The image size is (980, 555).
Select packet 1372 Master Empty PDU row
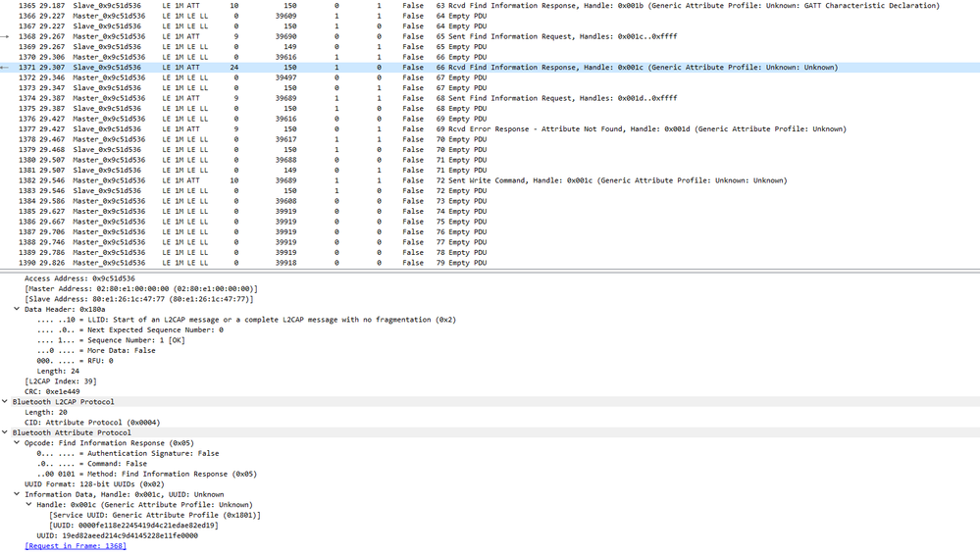pyautogui.click(x=490, y=77)
